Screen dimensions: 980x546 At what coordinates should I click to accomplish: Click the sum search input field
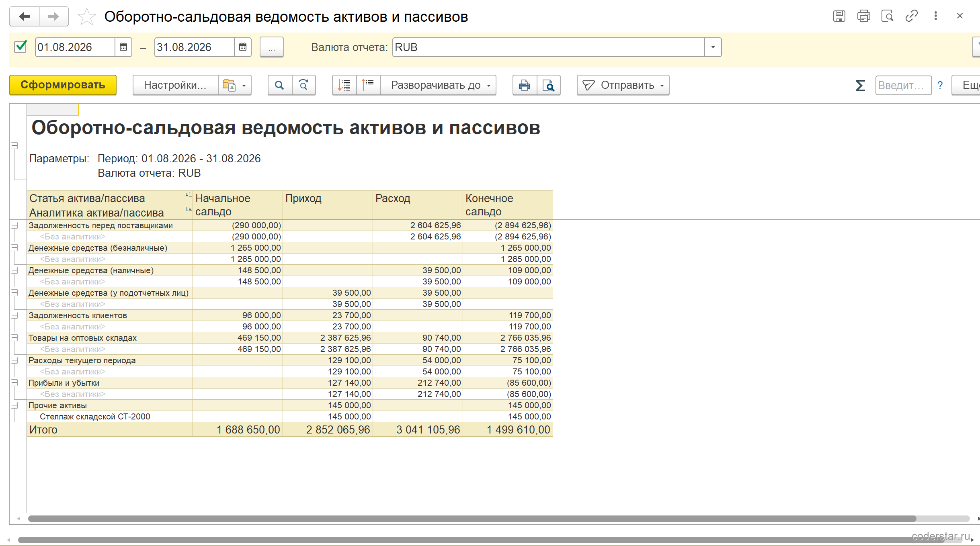pyautogui.click(x=903, y=85)
